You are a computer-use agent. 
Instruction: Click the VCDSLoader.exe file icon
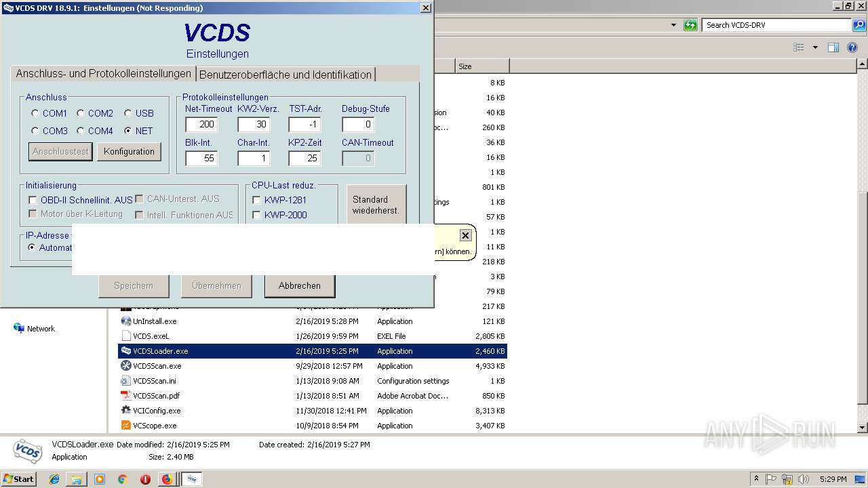126,351
